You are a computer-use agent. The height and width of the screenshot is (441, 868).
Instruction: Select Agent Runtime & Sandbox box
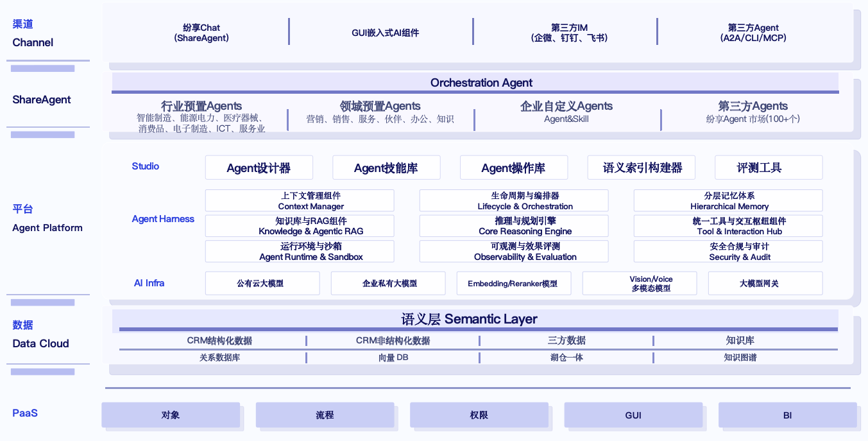pyautogui.click(x=300, y=252)
